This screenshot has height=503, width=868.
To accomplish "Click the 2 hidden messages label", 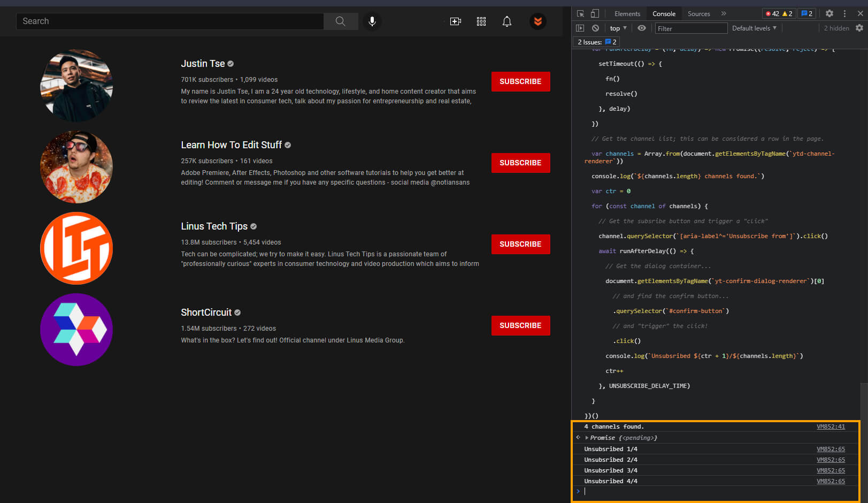I will pyautogui.click(x=836, y=28).
